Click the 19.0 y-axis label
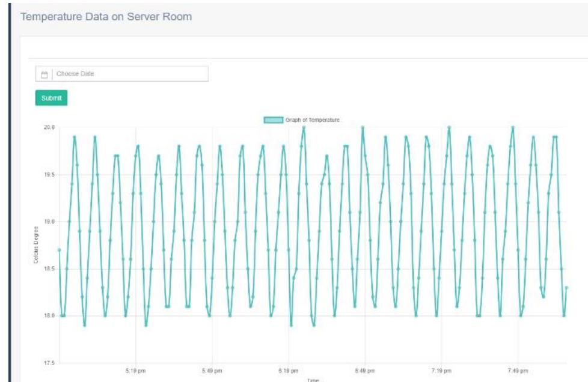This screenshot has width=588, height=382. pyautogui.click(x=49, y=222)
